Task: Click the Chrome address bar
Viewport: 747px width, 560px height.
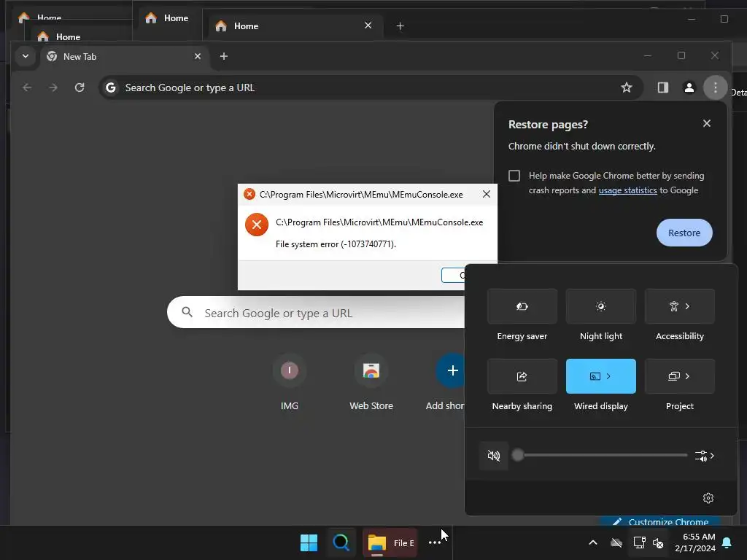Action: pos(371,87)
